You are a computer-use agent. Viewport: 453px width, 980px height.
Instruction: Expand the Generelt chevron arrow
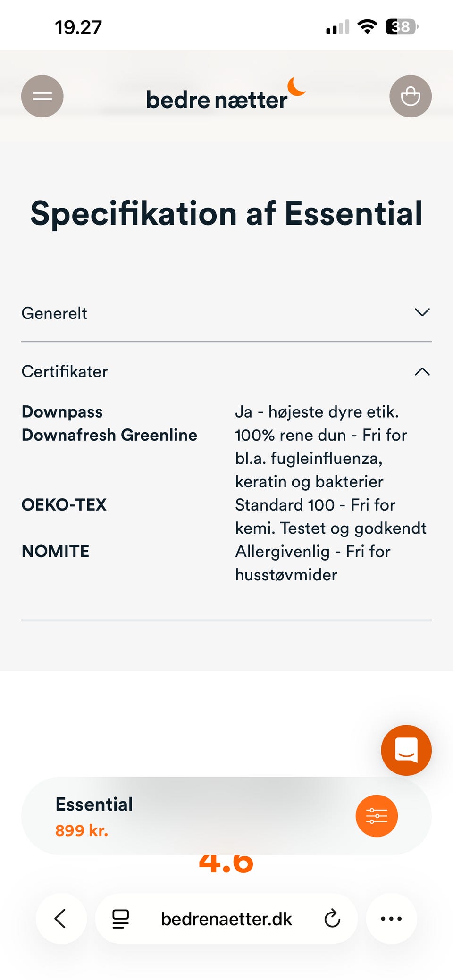tap(422, 312)
